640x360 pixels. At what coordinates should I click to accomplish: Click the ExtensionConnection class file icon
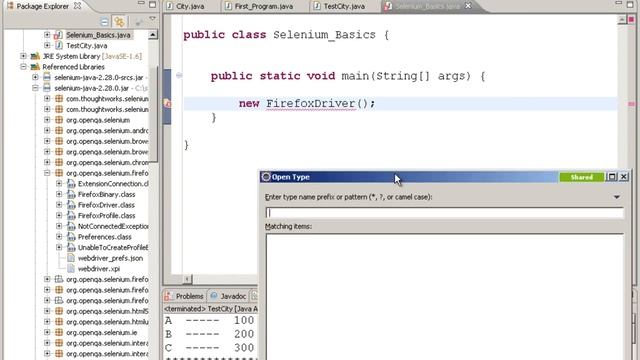pos(71,184)
